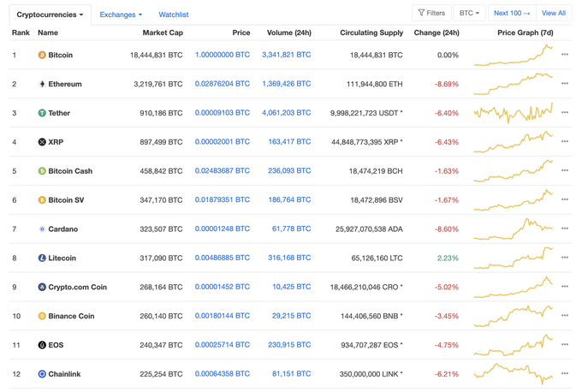
Task: Open the Chainlink coin name link
Action: 64,374
